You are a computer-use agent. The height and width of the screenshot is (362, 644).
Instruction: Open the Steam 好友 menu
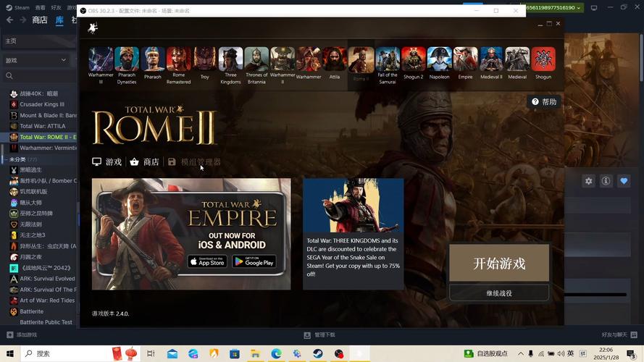57,7
